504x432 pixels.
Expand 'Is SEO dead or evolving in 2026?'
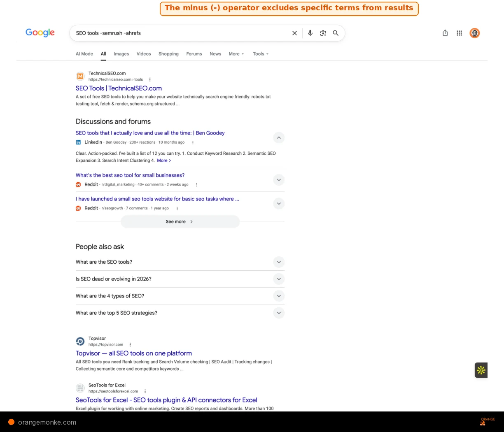[279, 279]
